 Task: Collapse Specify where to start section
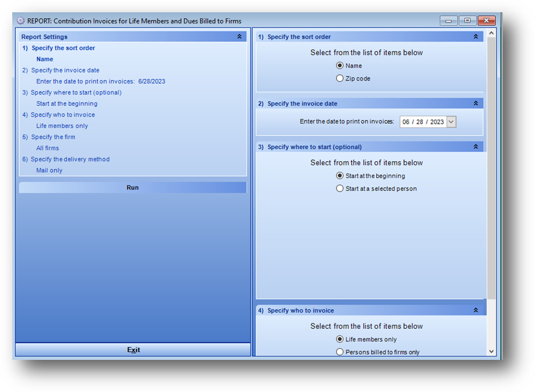point(475,147)
